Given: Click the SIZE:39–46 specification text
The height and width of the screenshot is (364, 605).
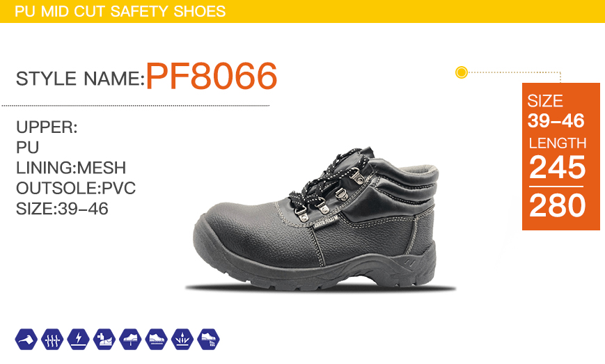Looking at the screenshot, I should point(62,209).
